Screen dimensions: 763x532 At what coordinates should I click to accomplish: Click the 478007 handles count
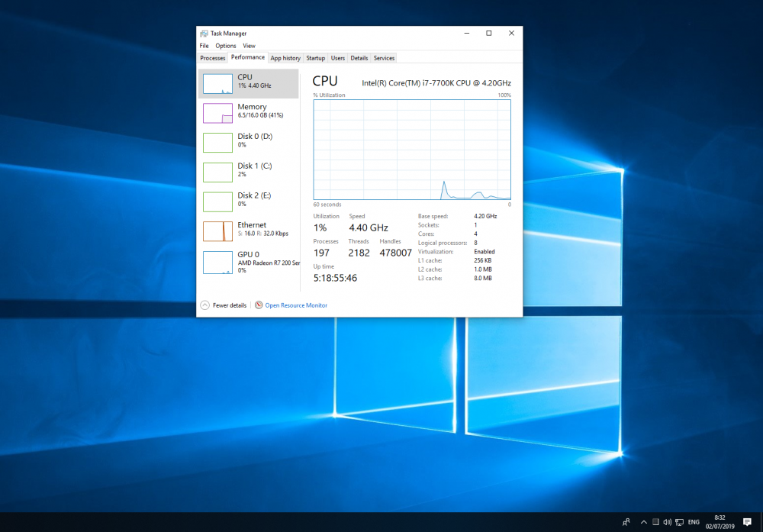click(x=395, y=253)
